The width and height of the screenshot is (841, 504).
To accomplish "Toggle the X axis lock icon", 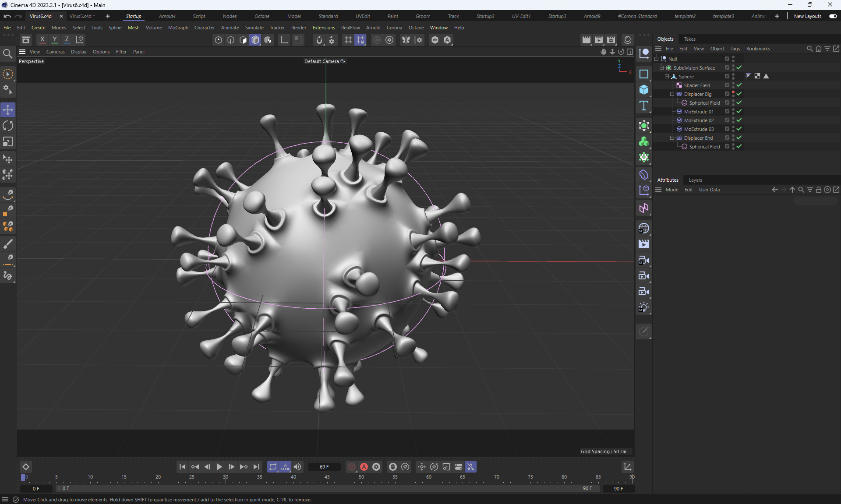I will click(x=42, y=39).
